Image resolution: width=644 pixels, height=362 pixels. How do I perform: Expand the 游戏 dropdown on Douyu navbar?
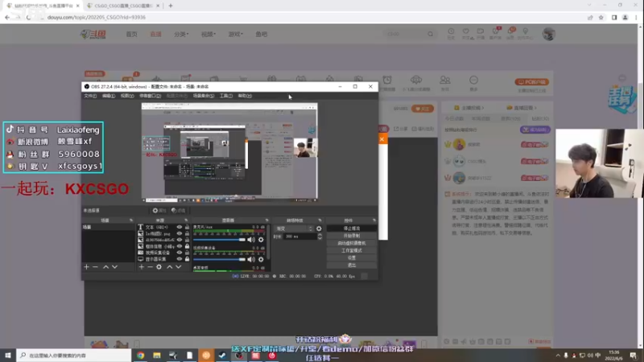pyautogui.click(x=235, y=34)
